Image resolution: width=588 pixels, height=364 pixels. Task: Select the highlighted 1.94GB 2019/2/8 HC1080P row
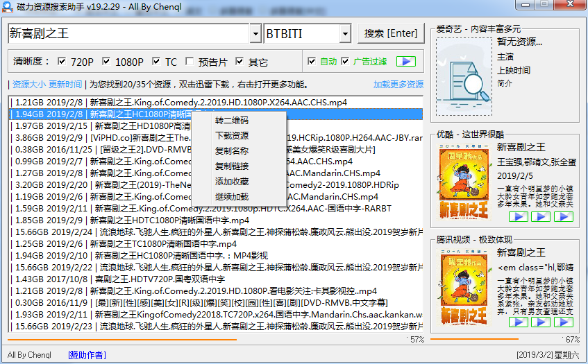point(216,114)
